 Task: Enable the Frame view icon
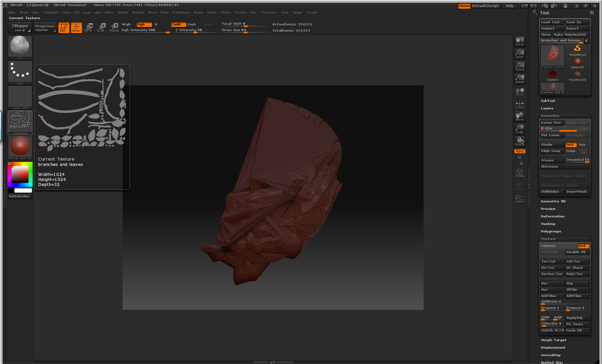point(519,173)
